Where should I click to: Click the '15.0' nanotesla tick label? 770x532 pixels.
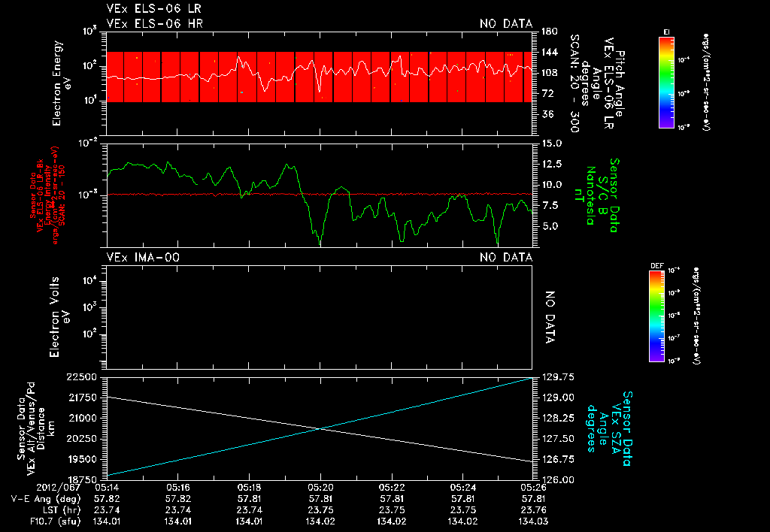551,144
